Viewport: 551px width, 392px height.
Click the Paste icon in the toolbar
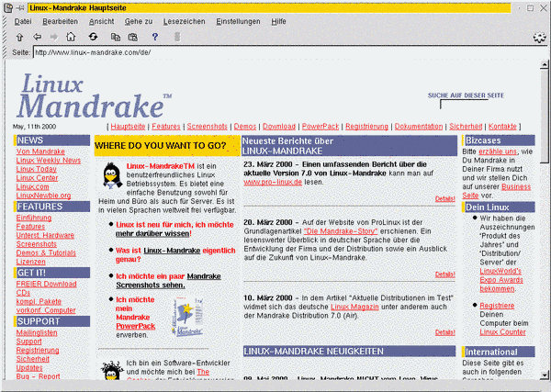coord(133,37)
